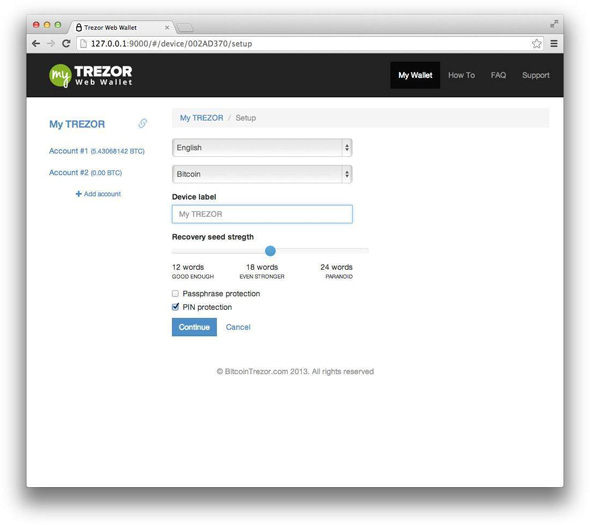
Task: Open a new browser tab
Action: pyautogui.click(x=185, y=28)
